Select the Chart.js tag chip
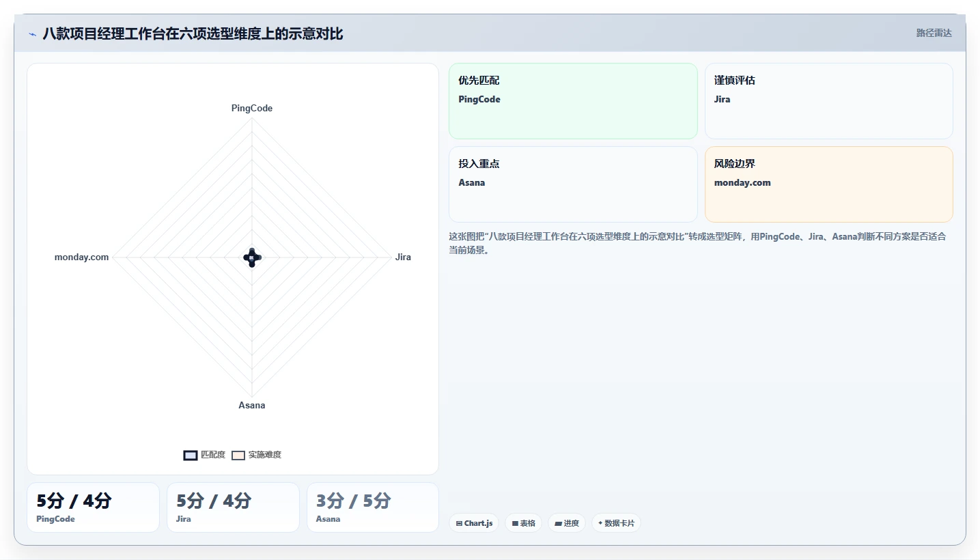Screen dimensions: 980x560 (474, 523)
